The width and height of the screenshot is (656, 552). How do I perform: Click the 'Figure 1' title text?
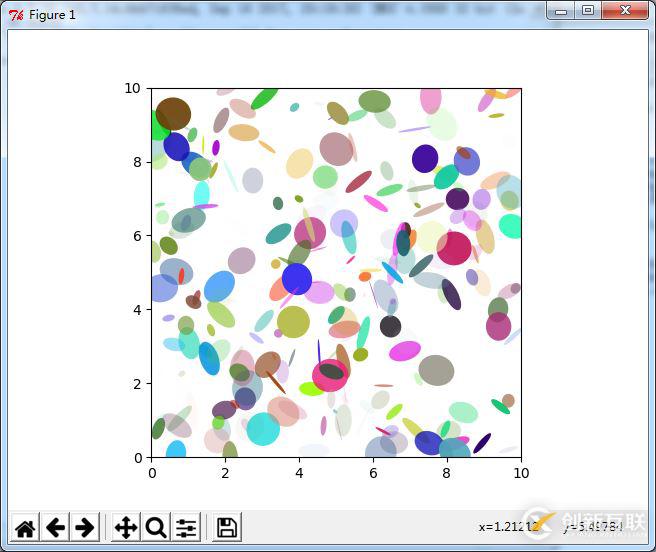click(x=52, y=15)
